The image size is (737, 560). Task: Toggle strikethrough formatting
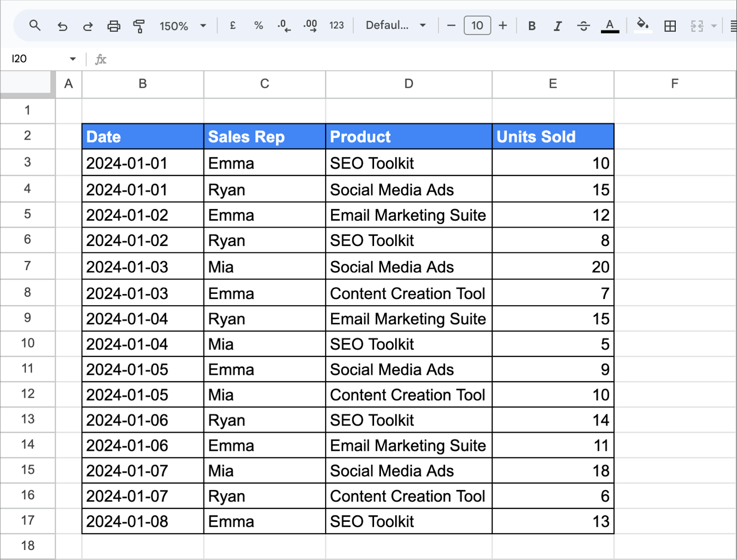583,26
